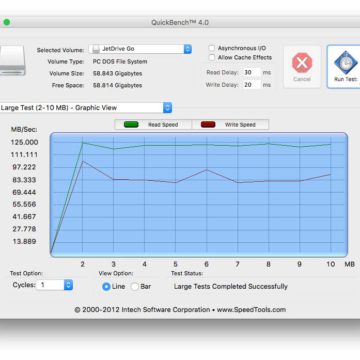
Task: Click the 6 x-axis label
Action: coord(206,264)
